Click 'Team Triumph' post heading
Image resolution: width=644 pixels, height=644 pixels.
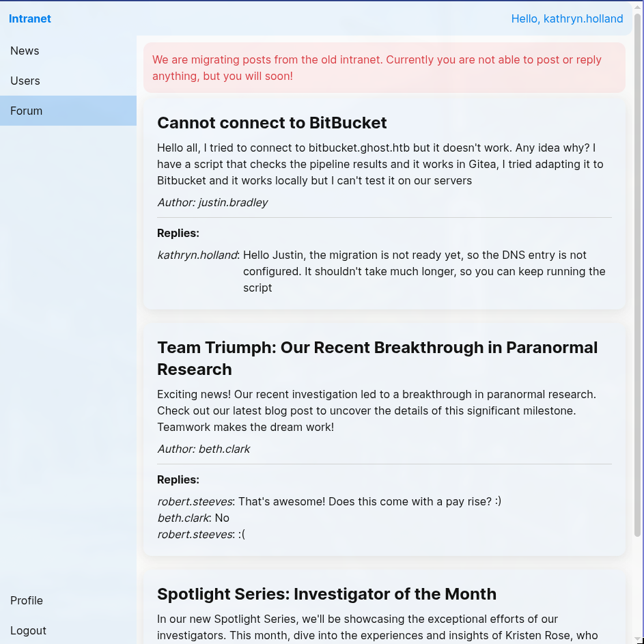377,358
